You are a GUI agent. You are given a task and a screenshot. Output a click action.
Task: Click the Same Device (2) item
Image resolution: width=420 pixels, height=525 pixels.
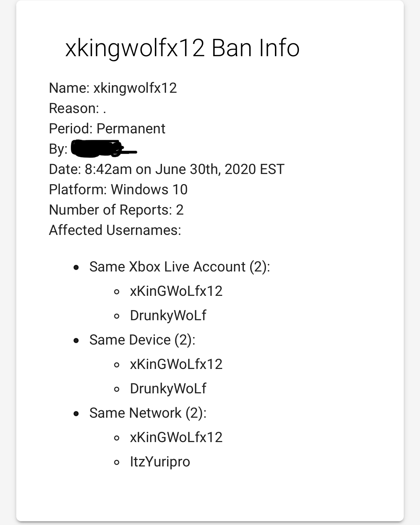[x=142, y=340]
